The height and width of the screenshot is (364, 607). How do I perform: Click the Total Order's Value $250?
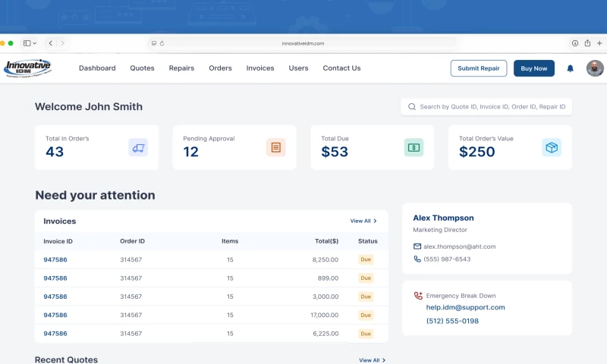pos(477,152)
